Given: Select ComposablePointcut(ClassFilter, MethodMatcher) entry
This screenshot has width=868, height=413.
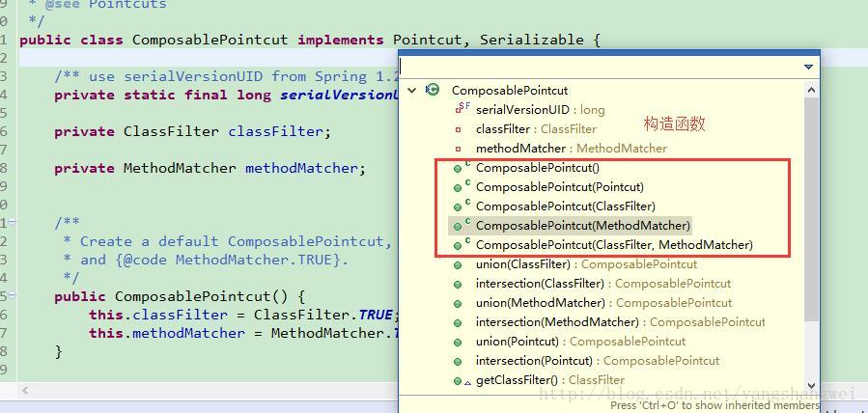Looking at the screenshot, I should pyautogui.click(x=613, y=245).
